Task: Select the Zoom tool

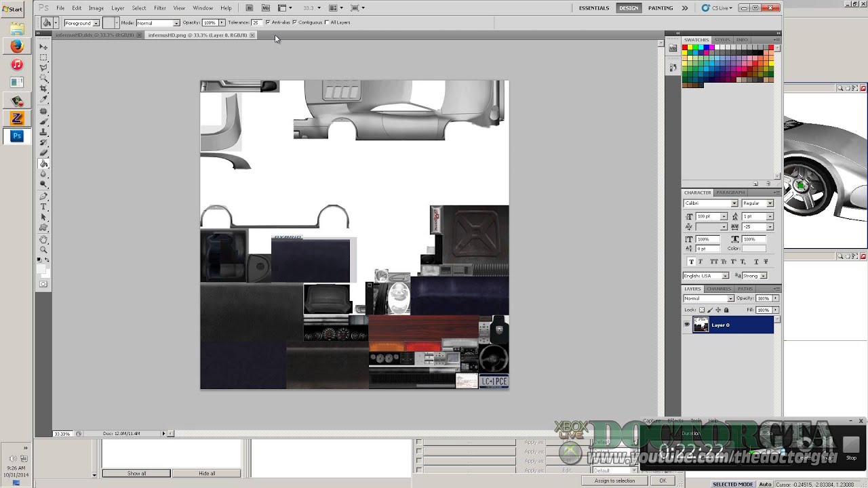Action: pos(43,251)
